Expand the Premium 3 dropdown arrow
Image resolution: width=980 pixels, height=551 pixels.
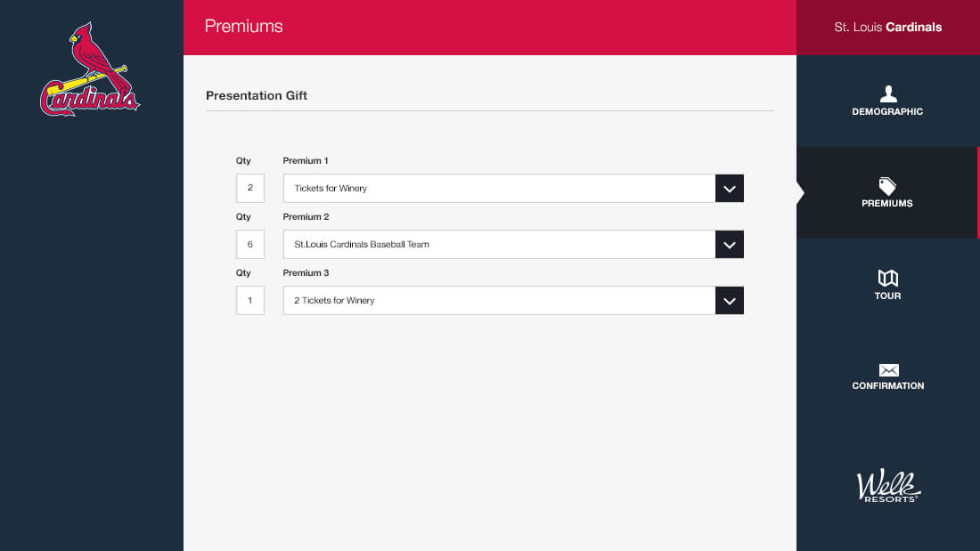tap(730, 301)
